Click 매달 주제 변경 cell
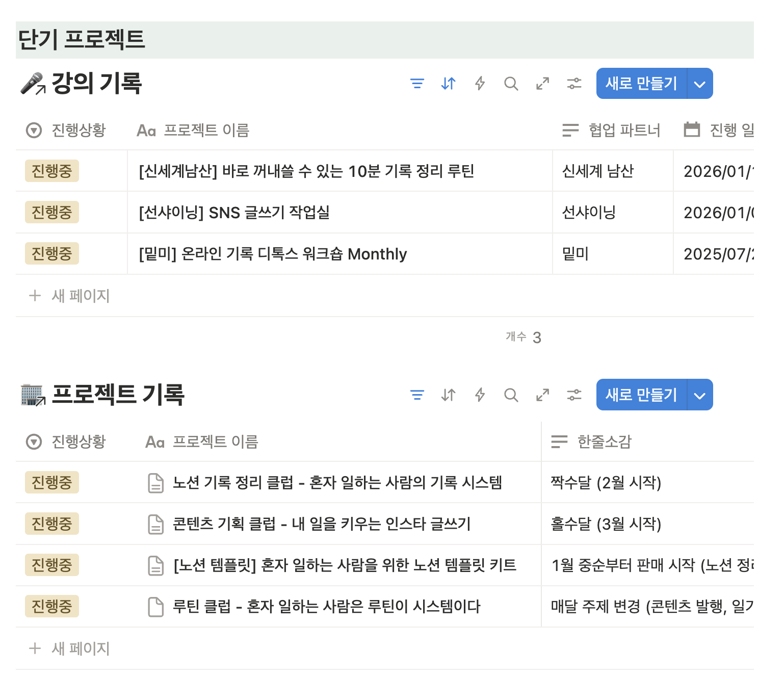This screenshot has width=784, height=676. coord(647,607)
